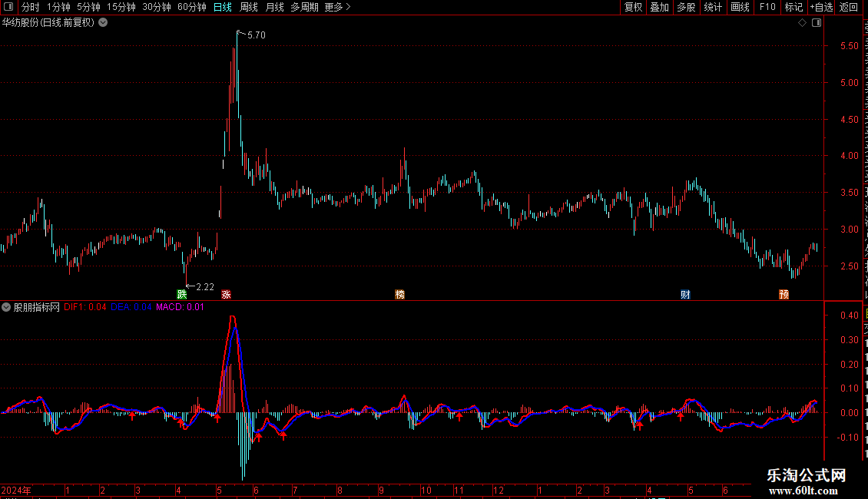Click the DEA: 0.04 value

pos(131,307)
